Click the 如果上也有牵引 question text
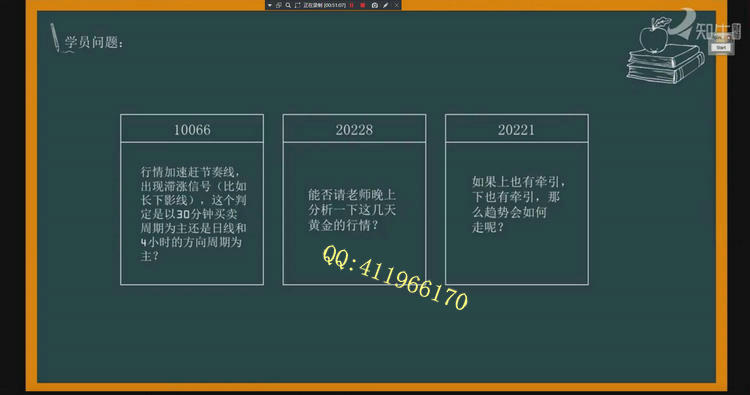The image size is (750, 395). coord(518,204)
